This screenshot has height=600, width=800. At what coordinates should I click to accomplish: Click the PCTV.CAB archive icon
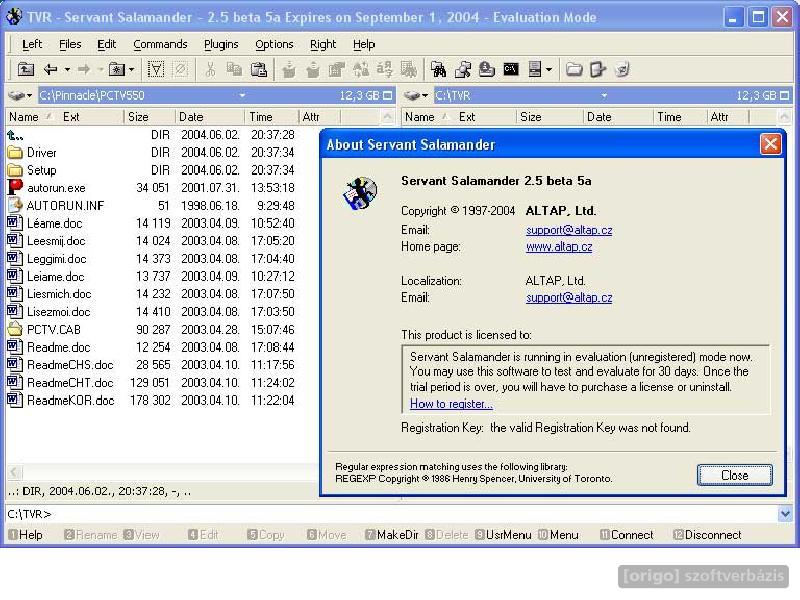point(15,329)
